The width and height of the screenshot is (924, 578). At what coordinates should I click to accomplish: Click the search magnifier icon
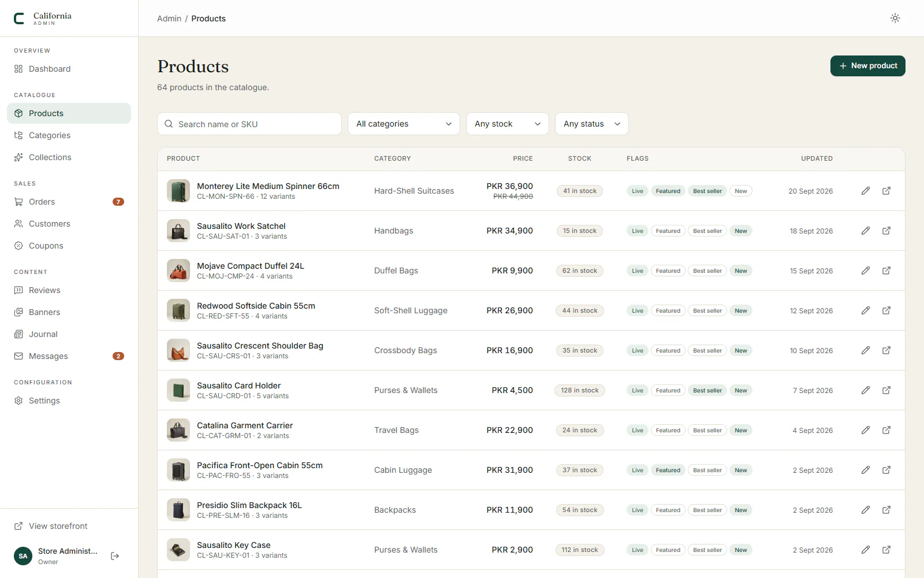(169, 124)
